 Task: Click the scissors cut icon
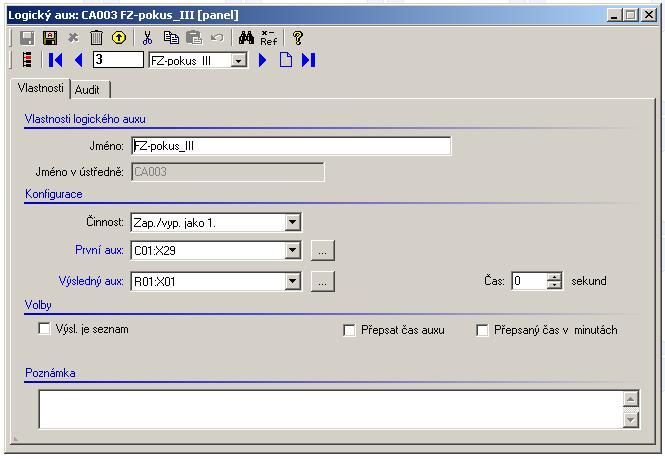tap(148, 38)
